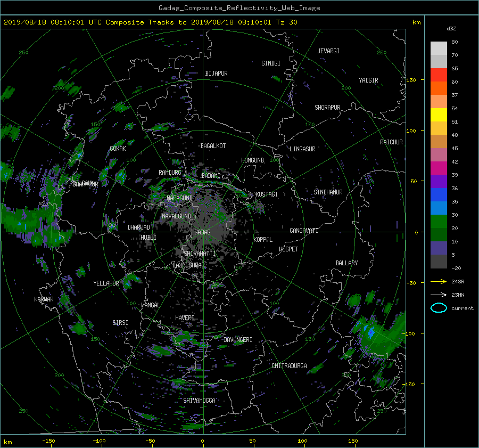Click the HANGAL city label
479x448 pixels.
pos(150,305)
